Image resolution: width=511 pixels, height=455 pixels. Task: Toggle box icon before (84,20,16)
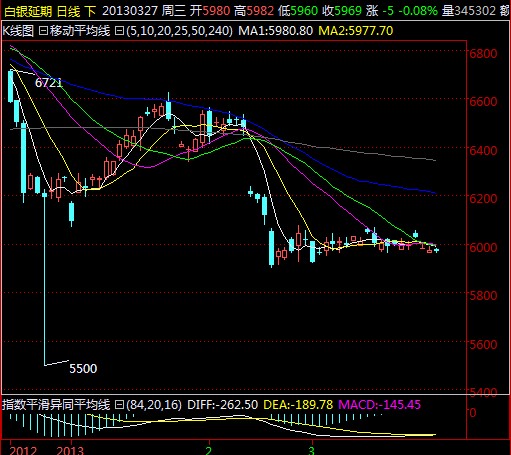(x=119, y=405)
